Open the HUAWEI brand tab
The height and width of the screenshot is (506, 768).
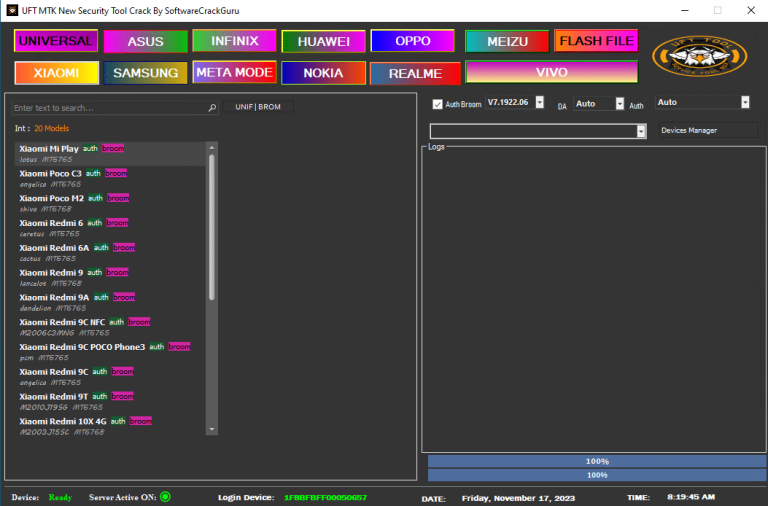point(324,42)
